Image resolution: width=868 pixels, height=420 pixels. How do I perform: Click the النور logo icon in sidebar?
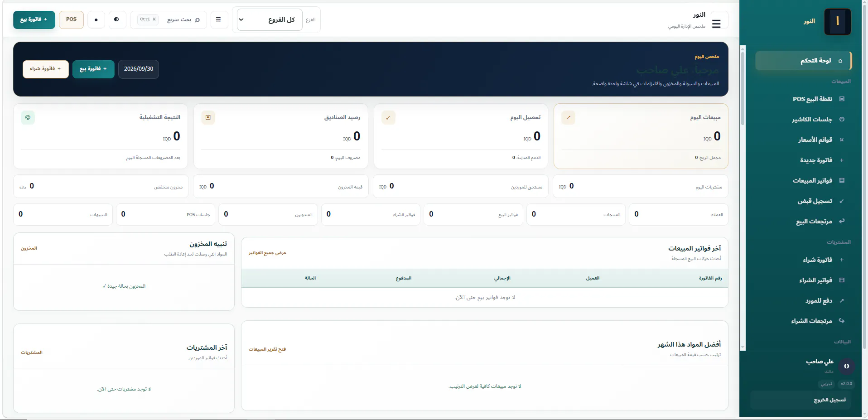coord(837,21)
